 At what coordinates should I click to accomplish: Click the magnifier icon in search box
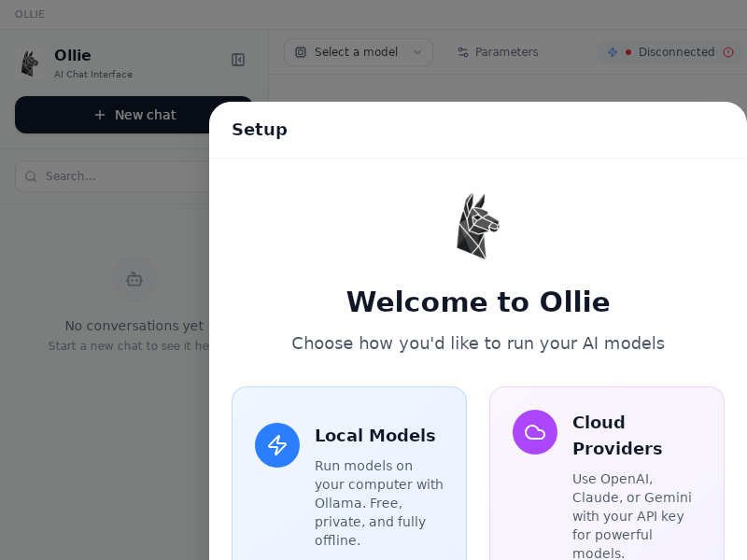tap(31, 176)
